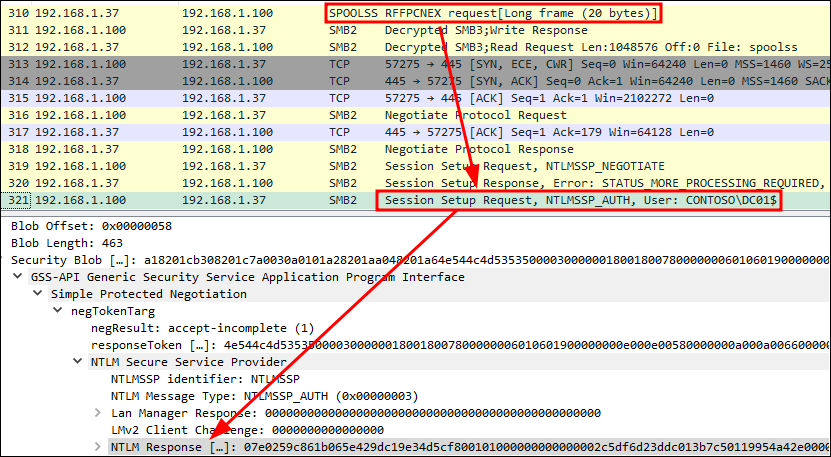Collapse the GSS-API Generic Security Service node
Viewport: 831px width, 457px height.
coord(20,277)
